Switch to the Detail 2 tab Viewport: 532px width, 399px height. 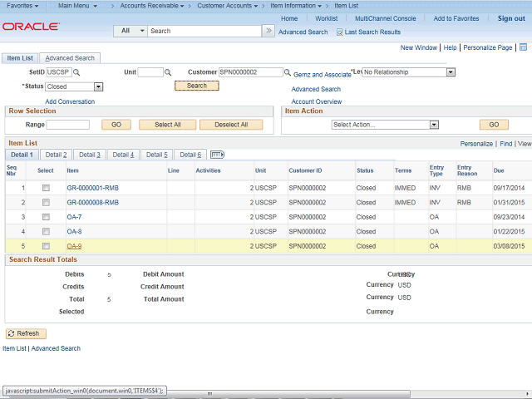pos(56,155)
